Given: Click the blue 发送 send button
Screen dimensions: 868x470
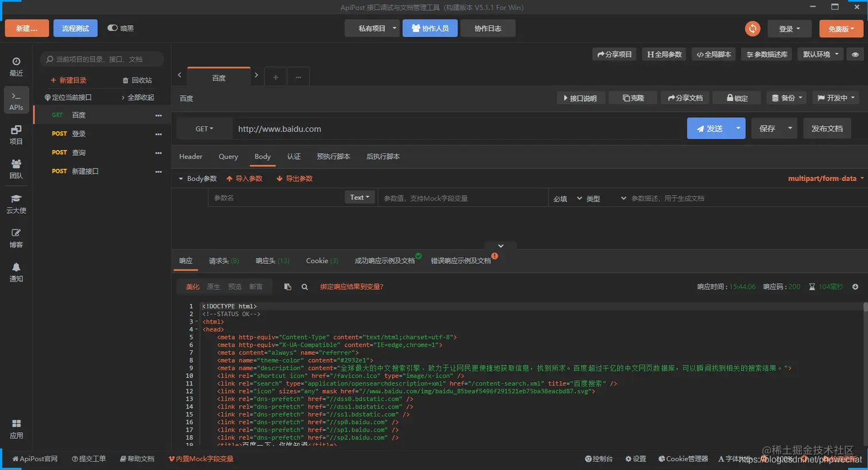Looking at the screenshot, I should pyautogui.click(x=709, y=128).
